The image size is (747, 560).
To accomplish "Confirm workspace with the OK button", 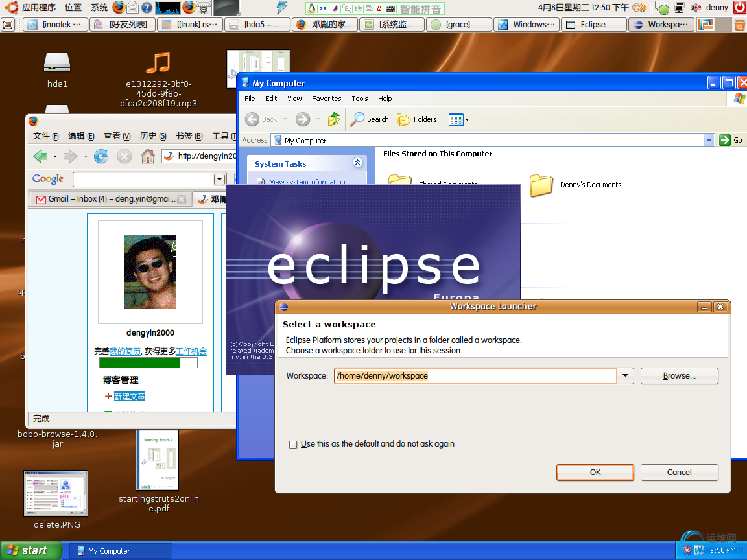I will coord(595,472).
